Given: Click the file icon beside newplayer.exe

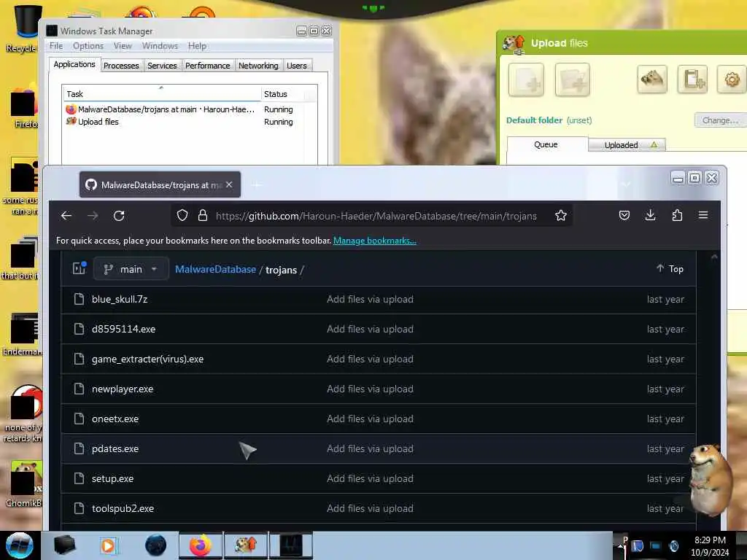Looking at the screenshot, I should 79,389.
